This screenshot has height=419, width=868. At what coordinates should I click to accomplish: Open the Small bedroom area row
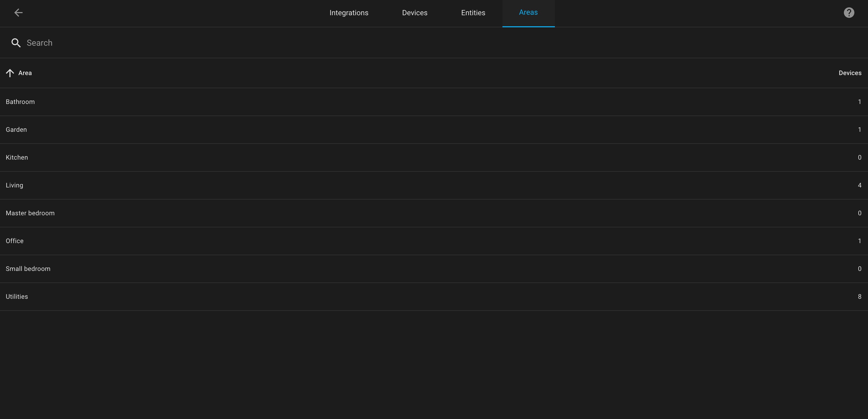pos(434,269)
